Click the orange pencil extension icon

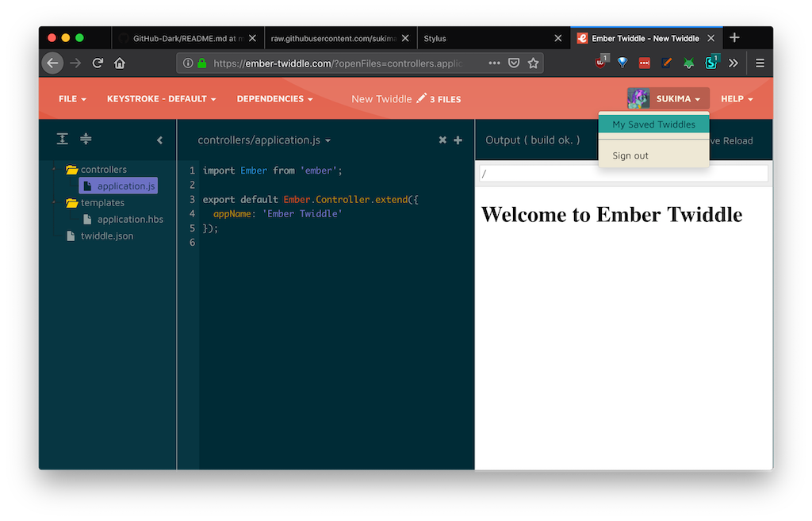(x=666, y=63)
